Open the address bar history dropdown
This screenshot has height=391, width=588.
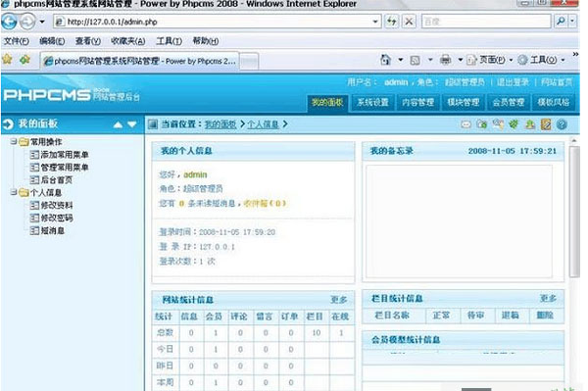375,22
